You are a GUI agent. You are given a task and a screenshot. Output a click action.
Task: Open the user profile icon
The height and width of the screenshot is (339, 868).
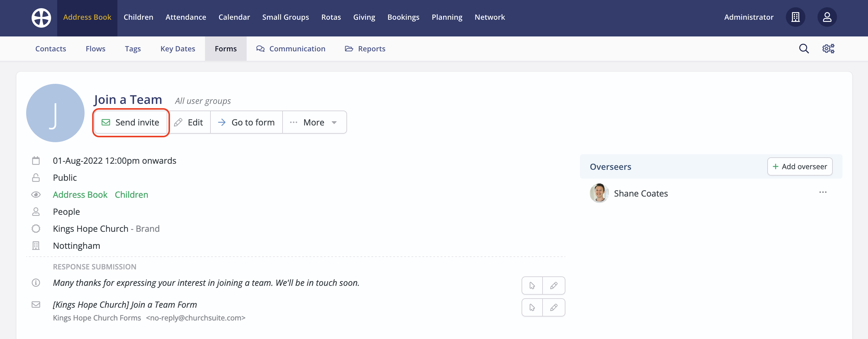click(827, 17)
